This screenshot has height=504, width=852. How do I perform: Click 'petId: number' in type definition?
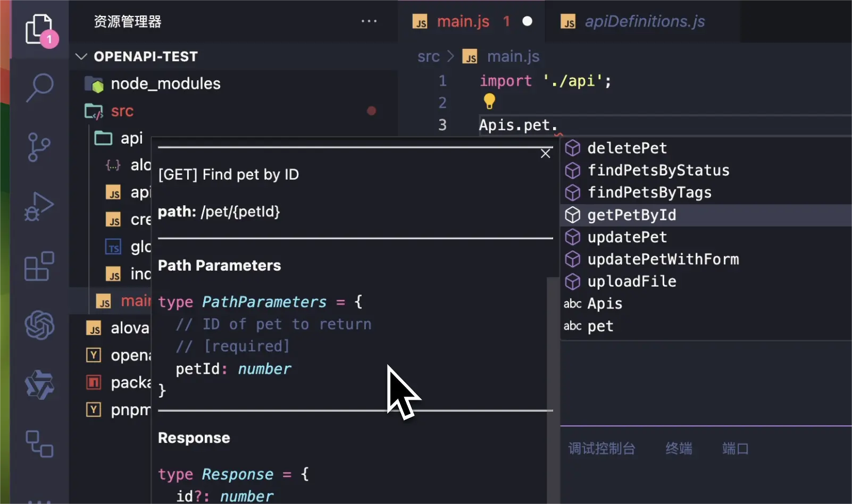coord(233,369)
